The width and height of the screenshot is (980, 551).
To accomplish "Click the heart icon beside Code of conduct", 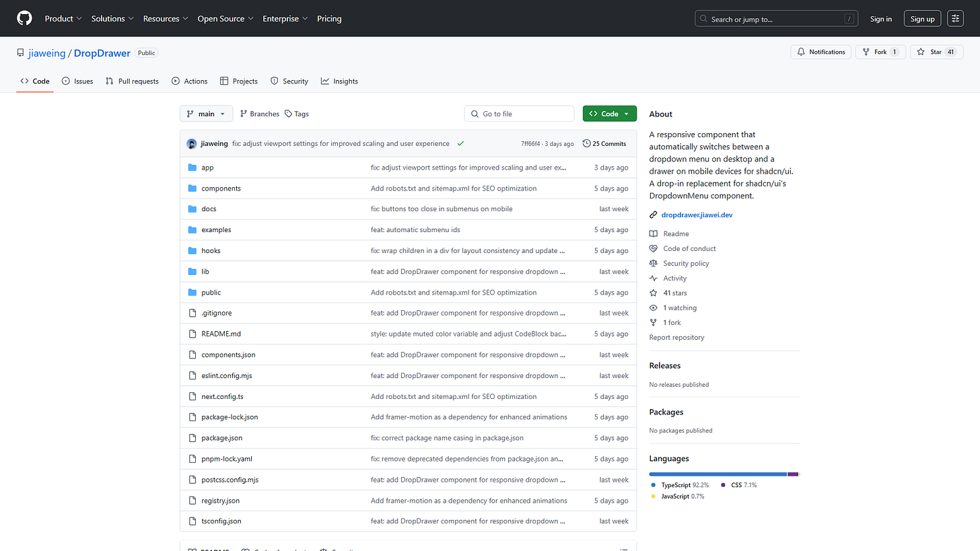I will click(653, 248).
